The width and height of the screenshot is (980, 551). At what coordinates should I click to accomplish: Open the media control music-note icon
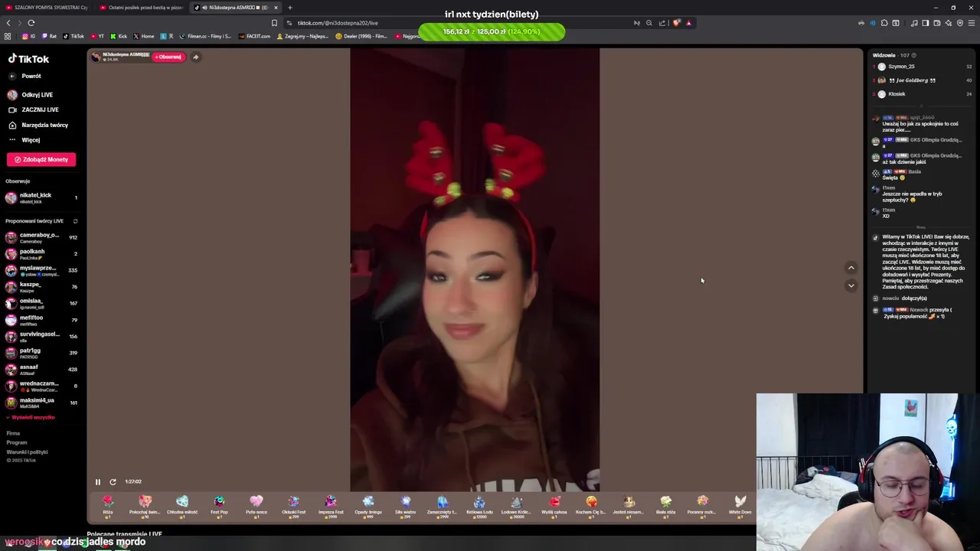point(913,23)
